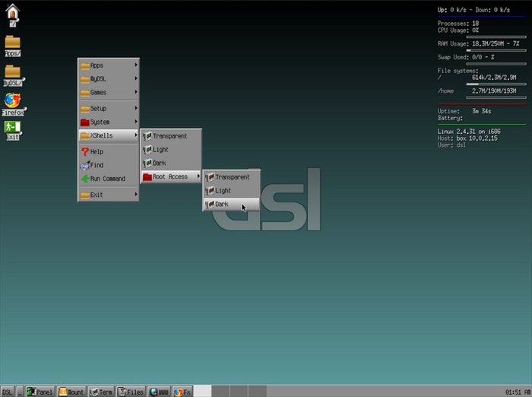The image size is (532, 397).
Task: Launch Firefox from the desktop icon
Action: (x=12, y=103)
